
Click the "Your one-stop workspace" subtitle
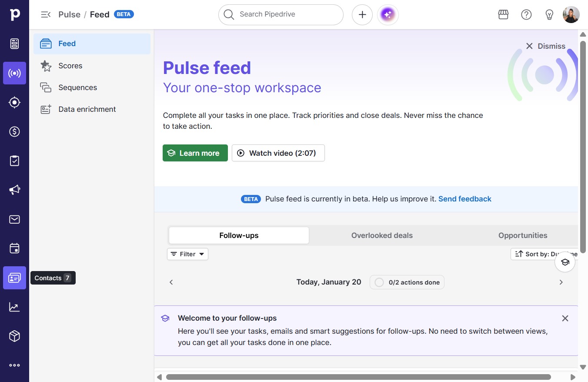(242, 87)
